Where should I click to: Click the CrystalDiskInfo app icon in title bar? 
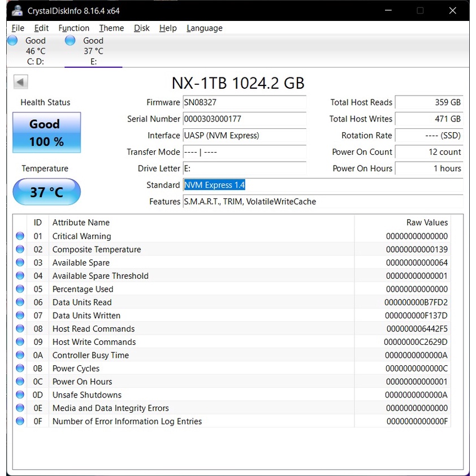pyautogui.click(x=18, y=11)
